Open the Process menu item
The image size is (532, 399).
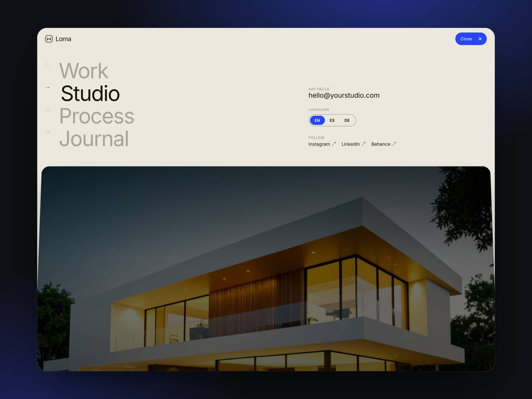point(97,116)
